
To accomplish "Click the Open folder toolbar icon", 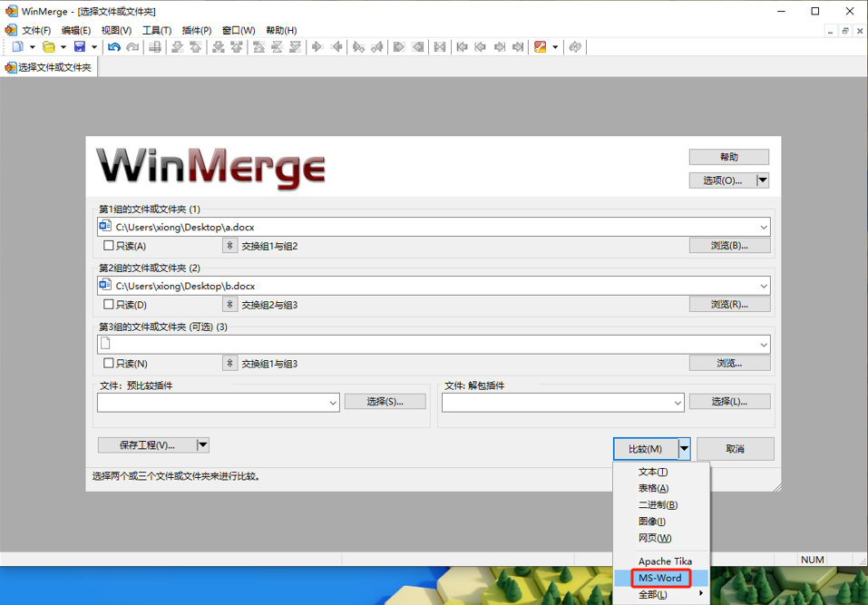I will 49,47.
